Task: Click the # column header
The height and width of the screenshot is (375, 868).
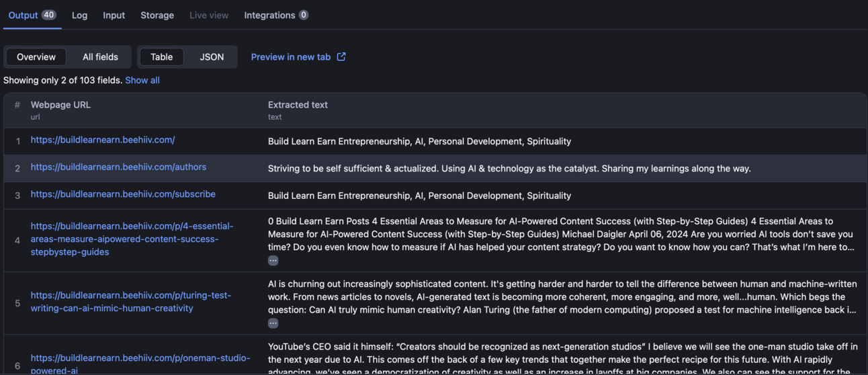Action: click(x=17, y=105)
